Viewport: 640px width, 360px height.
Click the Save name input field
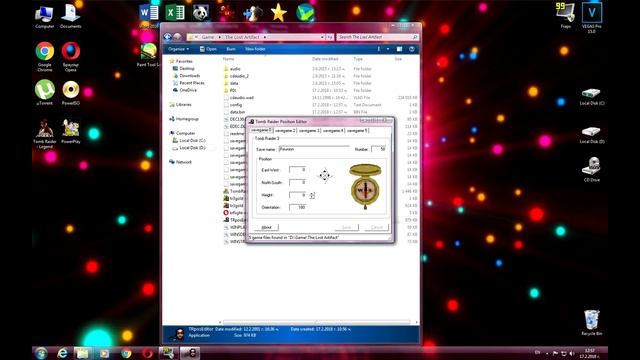(314, 149)
